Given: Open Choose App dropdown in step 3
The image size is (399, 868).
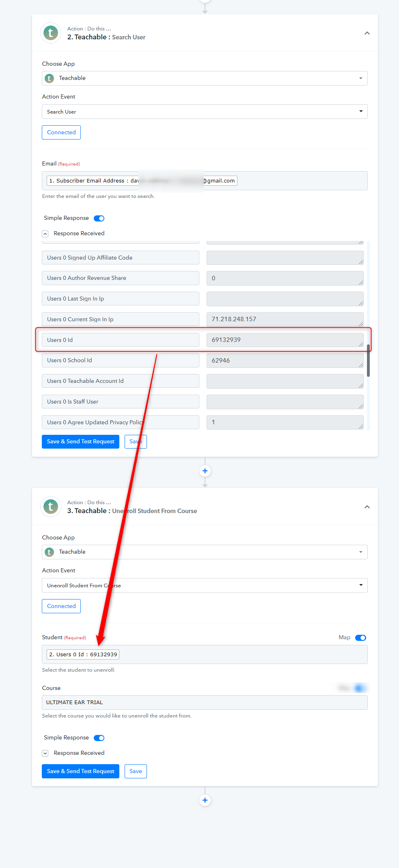Looking at the screenshot, I should (205, 552).
